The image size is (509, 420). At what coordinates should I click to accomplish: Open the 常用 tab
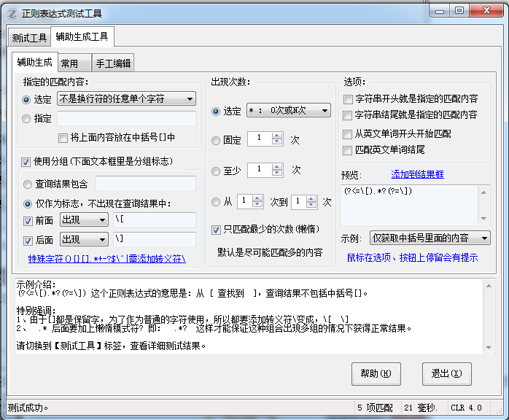(x=70, y=63)
